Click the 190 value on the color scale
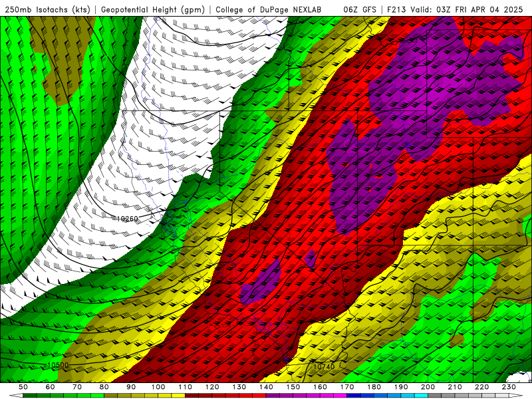 401,387
